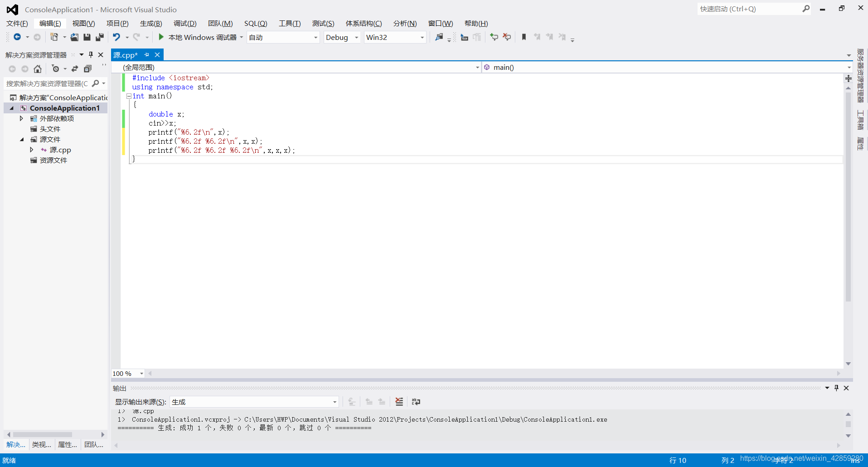Open the 生成(B) menu
This screenshot has width=868, height=467.
(151, 24)
